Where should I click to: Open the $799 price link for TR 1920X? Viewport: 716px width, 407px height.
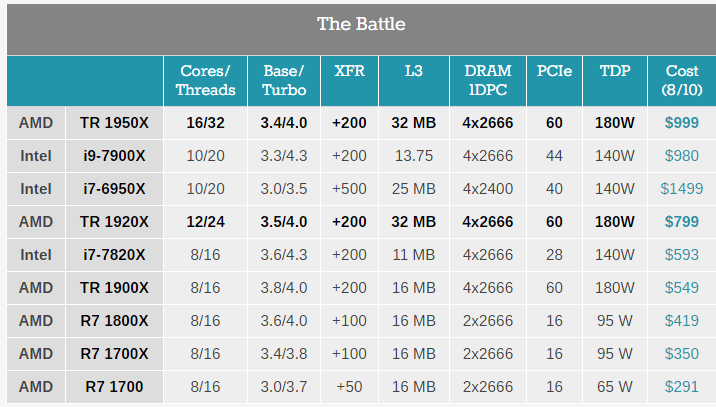coord(681,222)
